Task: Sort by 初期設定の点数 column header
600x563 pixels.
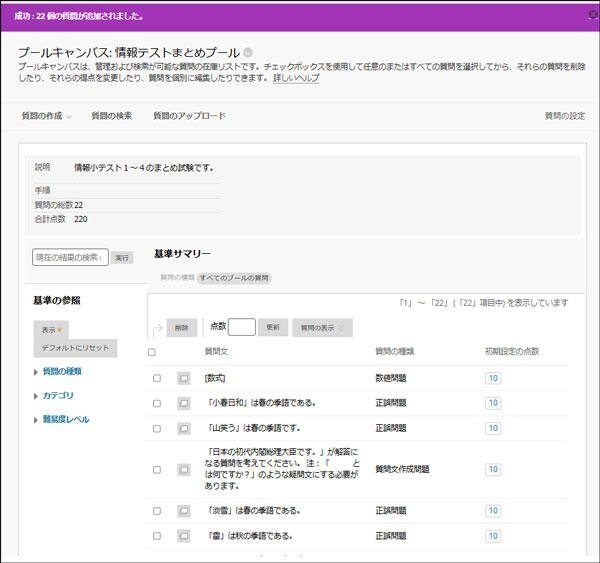Action: tap(512, 351)
